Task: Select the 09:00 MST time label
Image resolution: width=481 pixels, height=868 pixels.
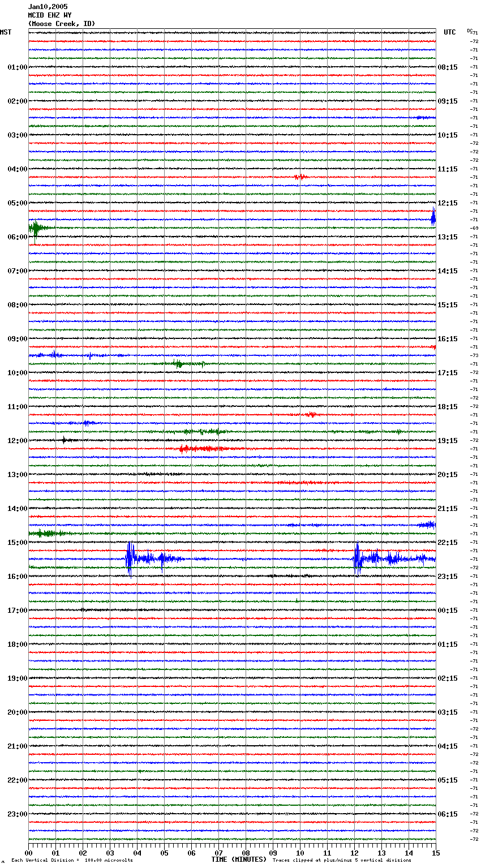Action: [18, 339]
